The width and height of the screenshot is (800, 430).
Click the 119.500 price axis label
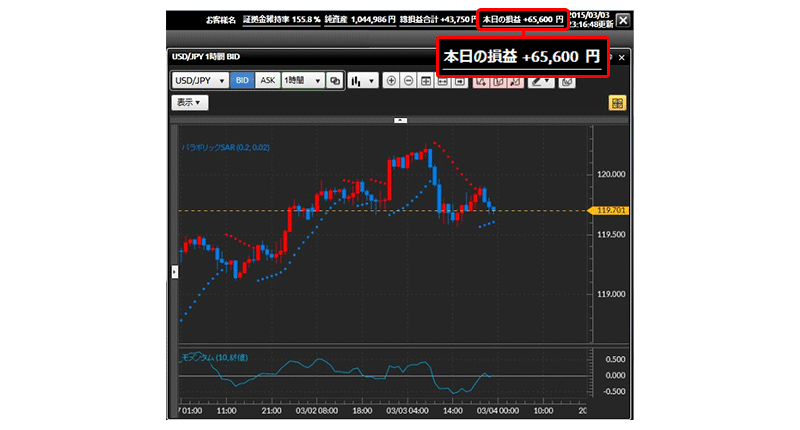pyautogui.click(x=611, y=235)
